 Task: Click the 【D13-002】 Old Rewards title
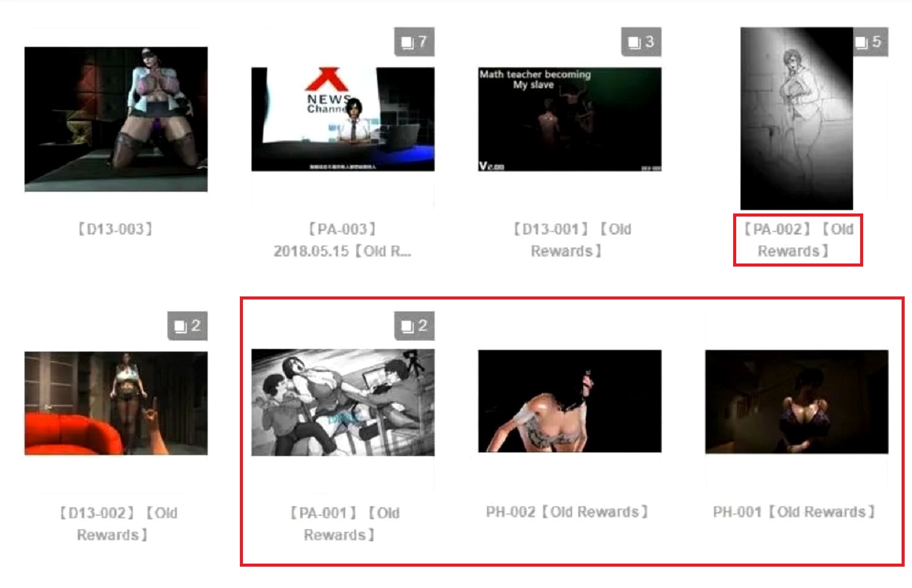click(116, 524)
